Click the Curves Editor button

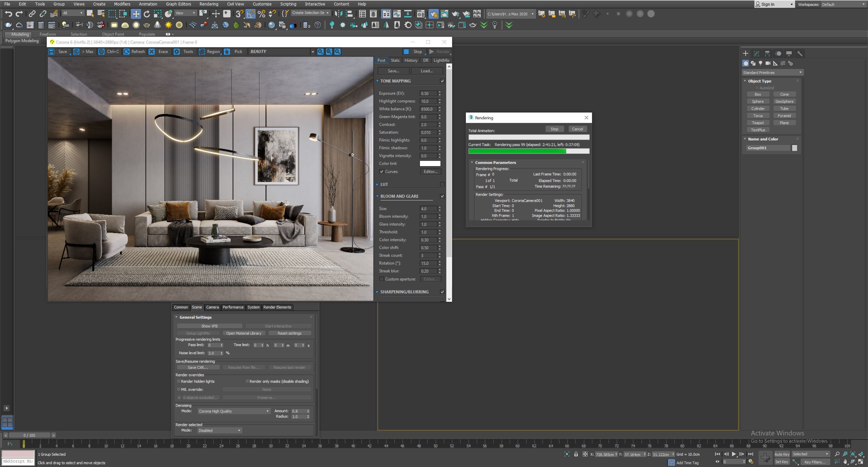point(430,171)
